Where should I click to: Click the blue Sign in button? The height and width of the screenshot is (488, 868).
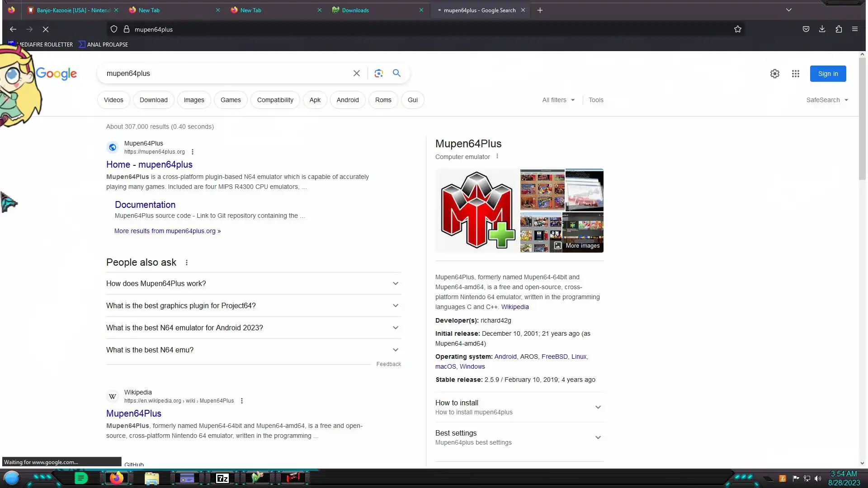click(x=827, y=74)
